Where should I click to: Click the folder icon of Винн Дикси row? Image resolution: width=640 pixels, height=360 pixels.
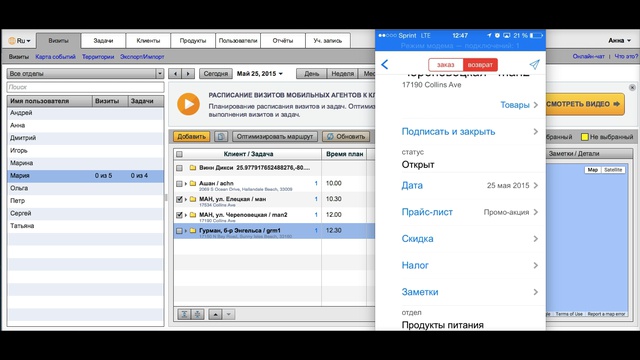click(193, 167)
